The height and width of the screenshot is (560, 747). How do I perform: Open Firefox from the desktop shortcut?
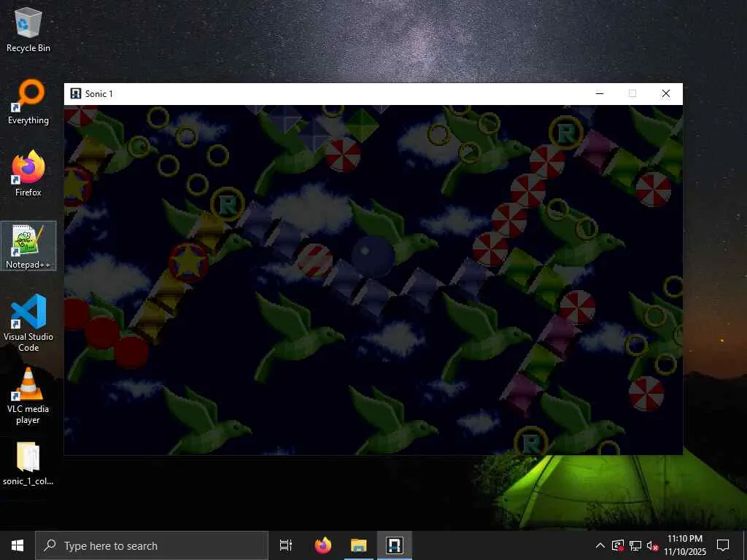(28, 174)
